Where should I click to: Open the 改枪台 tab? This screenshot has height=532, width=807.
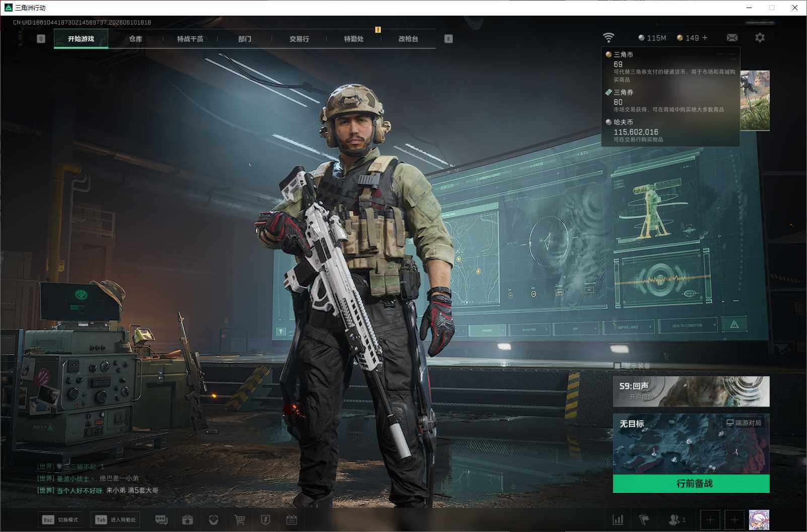[408, 39]
